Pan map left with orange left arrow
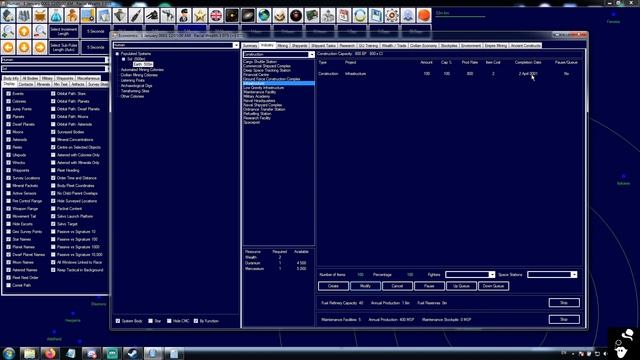The height and width of the screenshot is (360, 640). [8, 47]
